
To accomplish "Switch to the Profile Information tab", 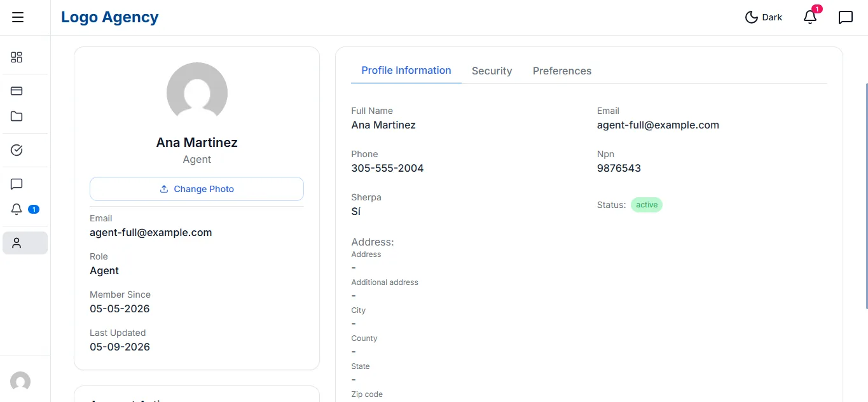I will click(406, 71).
